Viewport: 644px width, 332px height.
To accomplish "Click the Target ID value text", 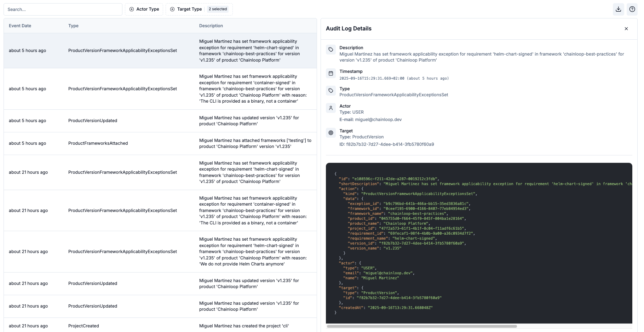I will click(x=390, y=144).
